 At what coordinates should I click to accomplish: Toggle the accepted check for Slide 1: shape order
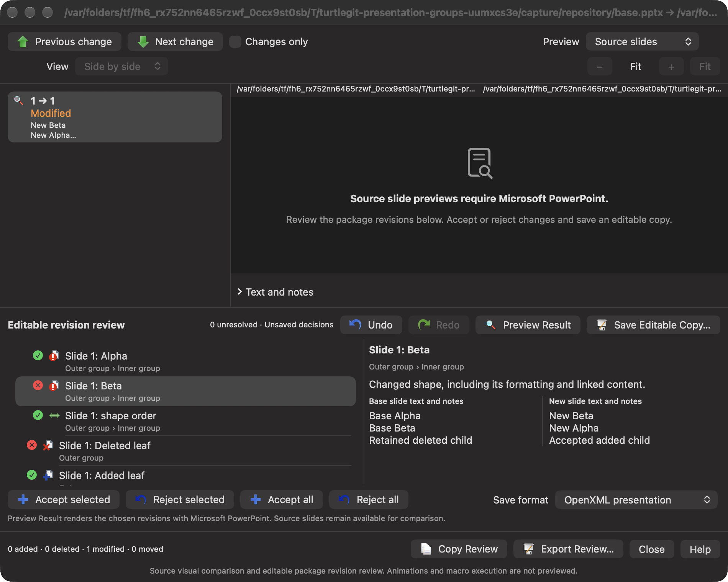pyautogui.click(x=38, y=415)
